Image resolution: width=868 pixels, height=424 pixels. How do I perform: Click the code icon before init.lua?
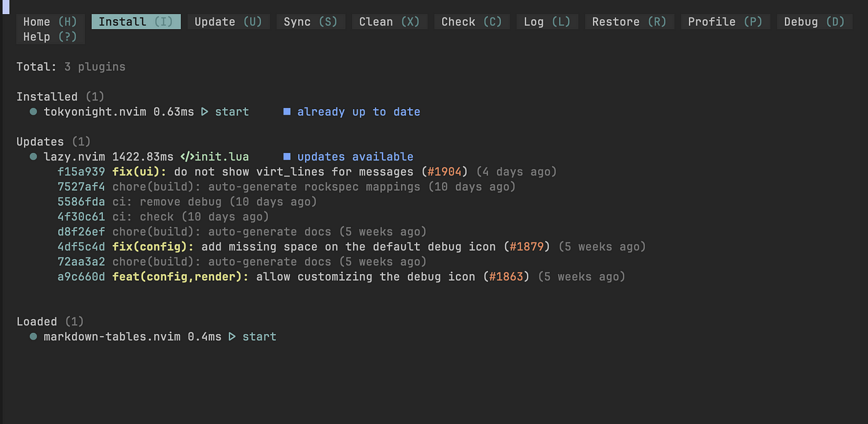click(x=187, y=157)
